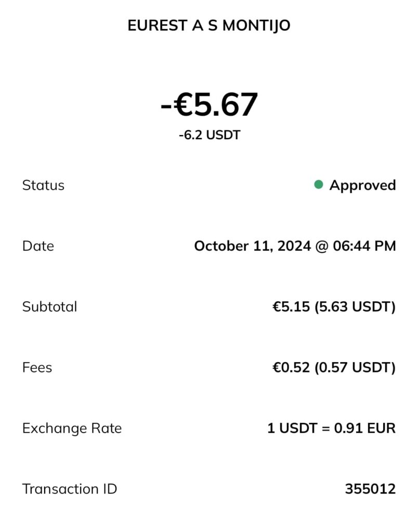The image size is (418, 532).
Task: Click the Status row label
Action: click(x=43, y=185)
